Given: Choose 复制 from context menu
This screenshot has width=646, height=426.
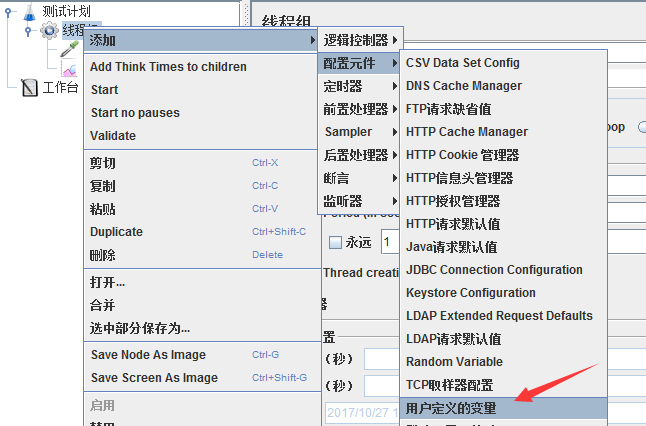Looking at the screenshot, I should pyautogui.click(x=202, y=186).
